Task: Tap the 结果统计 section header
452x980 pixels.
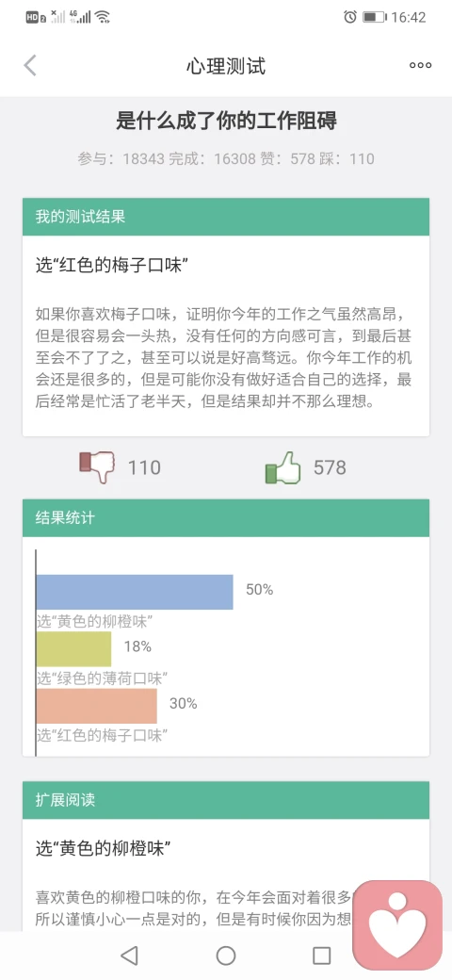Action: [x=226, y=517]
